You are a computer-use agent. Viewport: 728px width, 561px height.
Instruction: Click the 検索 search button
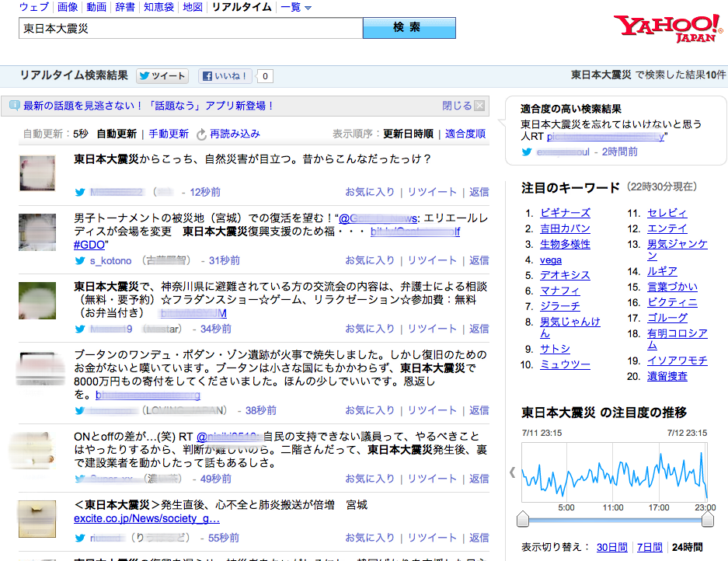409,28
